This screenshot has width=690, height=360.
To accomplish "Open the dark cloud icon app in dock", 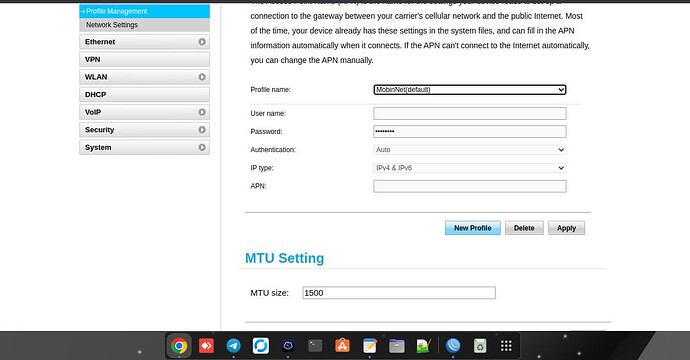I will pyautogui.click(x=288, y=346).
